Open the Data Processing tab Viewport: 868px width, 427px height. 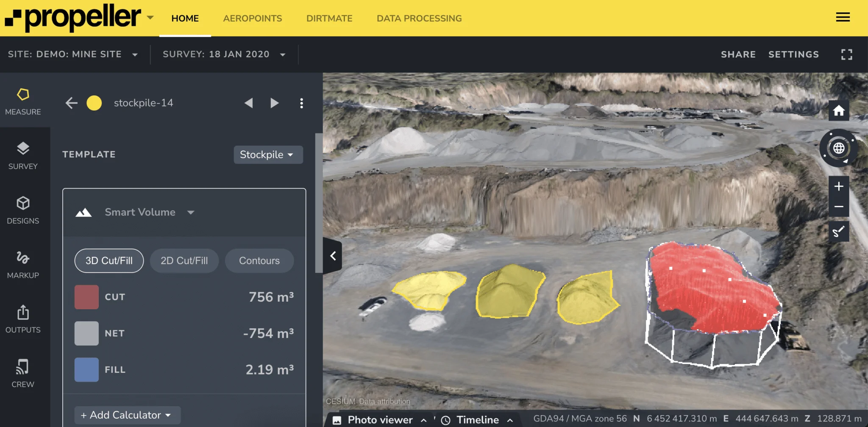tap(419, 18)
